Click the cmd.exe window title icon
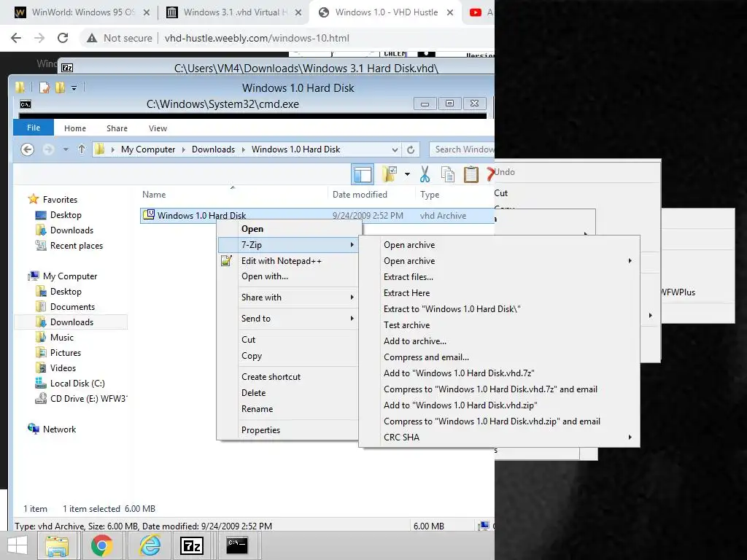747x560 pixels. pyautogui.click(x=26, y=104)
